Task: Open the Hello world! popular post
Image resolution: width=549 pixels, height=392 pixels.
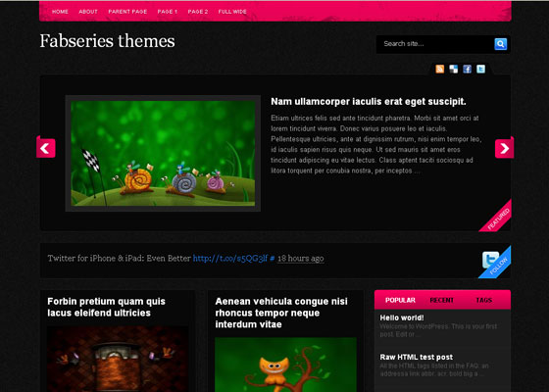Action: (402, 318)
